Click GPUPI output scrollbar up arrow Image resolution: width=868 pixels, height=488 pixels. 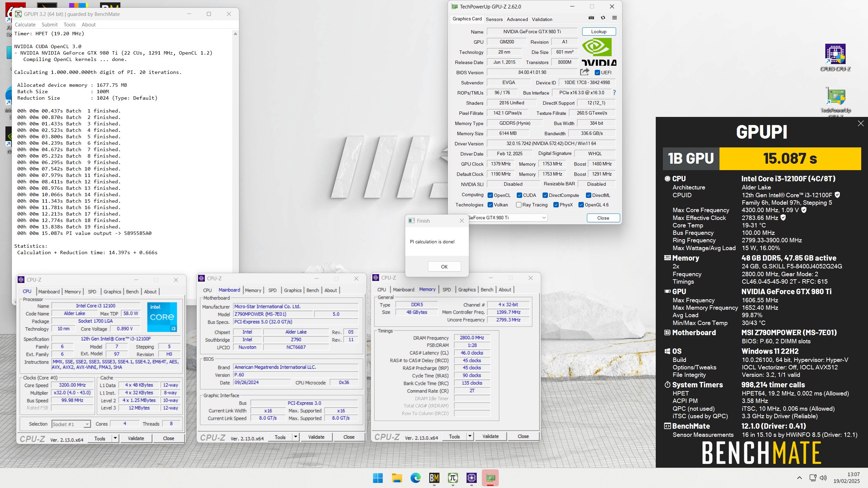tap(235, 34)
